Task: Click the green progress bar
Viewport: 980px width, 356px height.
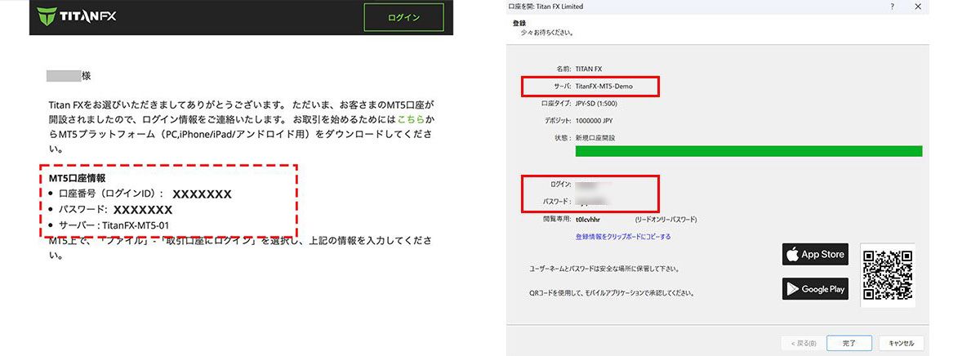Action: (x=749, y=151)
